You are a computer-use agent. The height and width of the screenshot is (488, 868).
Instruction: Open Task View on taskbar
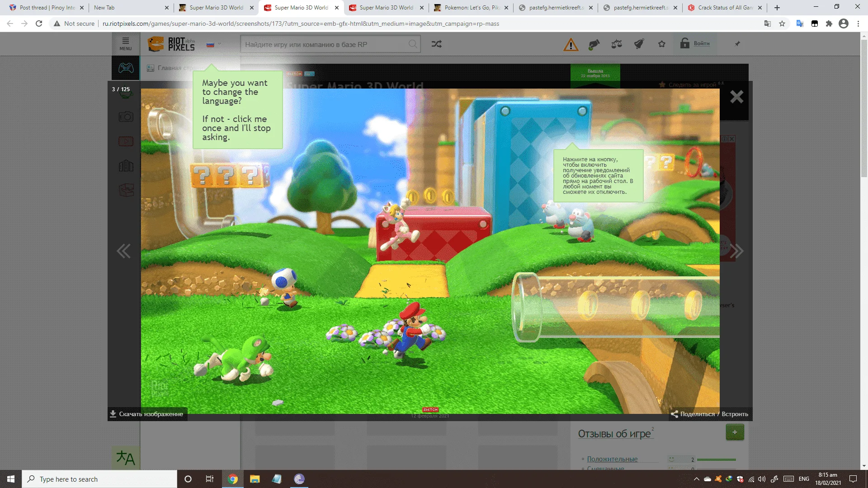click(210, 479)
